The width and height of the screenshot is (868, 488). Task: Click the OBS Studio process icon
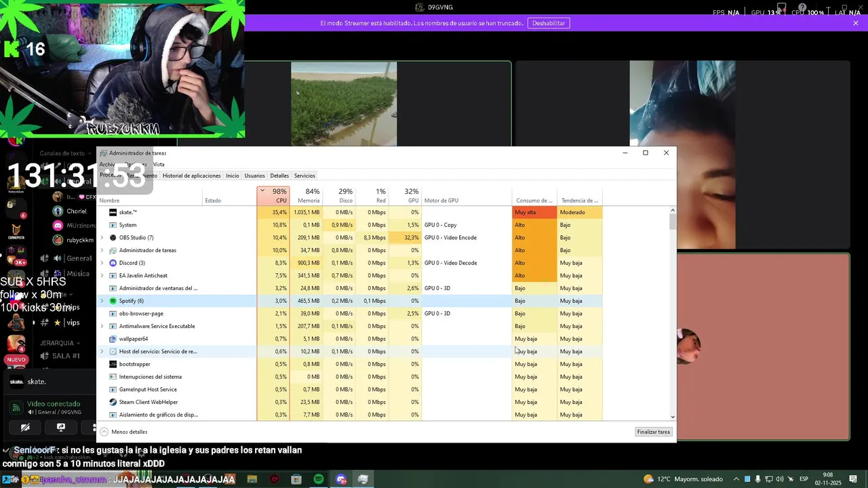(x=113, y=238)
